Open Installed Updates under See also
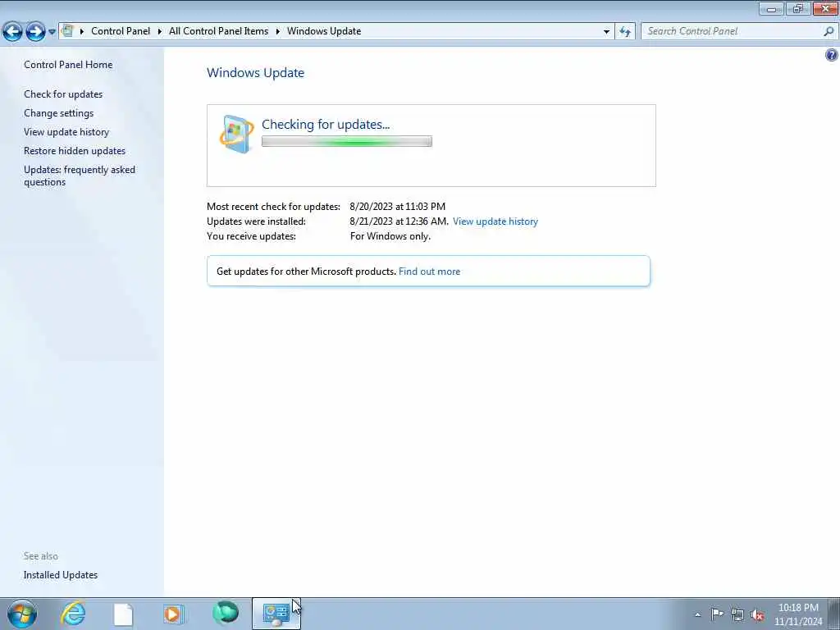 click(x=61, y=575)
